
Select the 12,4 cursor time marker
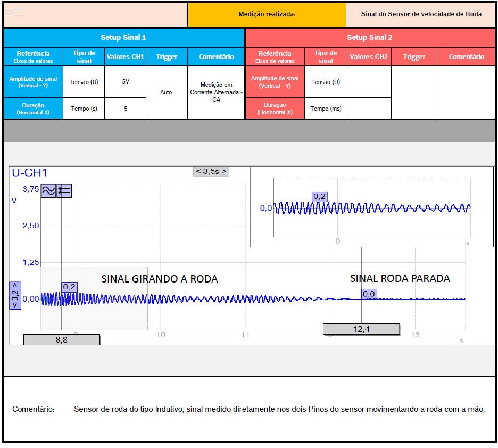pyautogui.click(x=361, y=329)
